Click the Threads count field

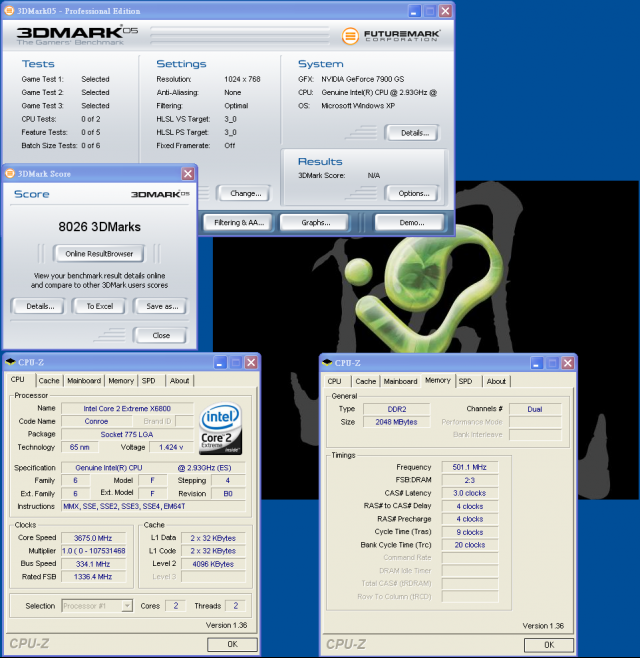[235, 606]
